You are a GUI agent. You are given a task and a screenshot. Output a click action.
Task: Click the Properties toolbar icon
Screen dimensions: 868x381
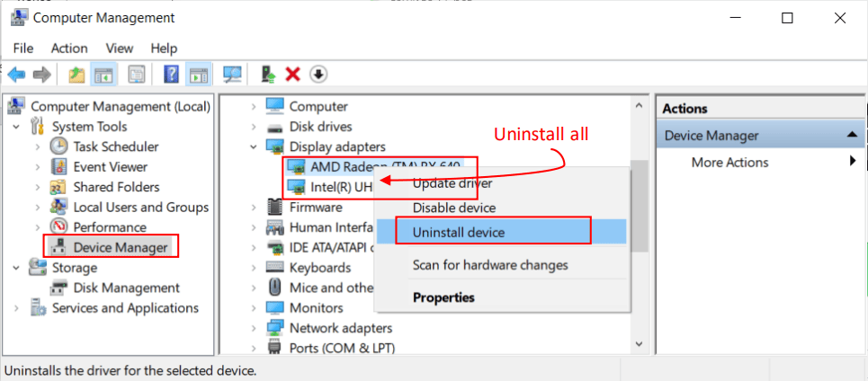pos(137,75)
